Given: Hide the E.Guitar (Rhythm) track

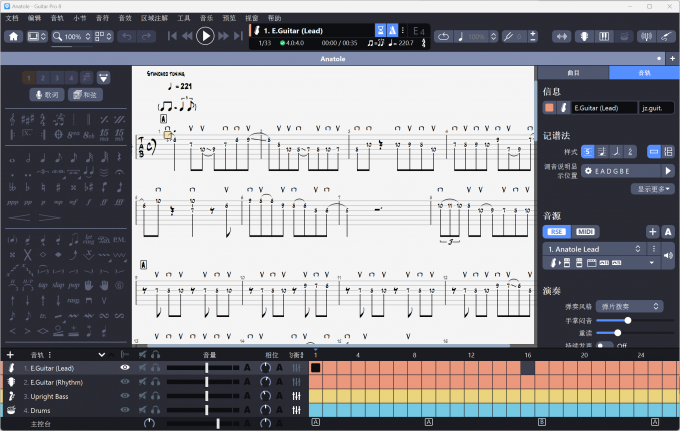Looking at the screenshot, I should pos(125,382).
